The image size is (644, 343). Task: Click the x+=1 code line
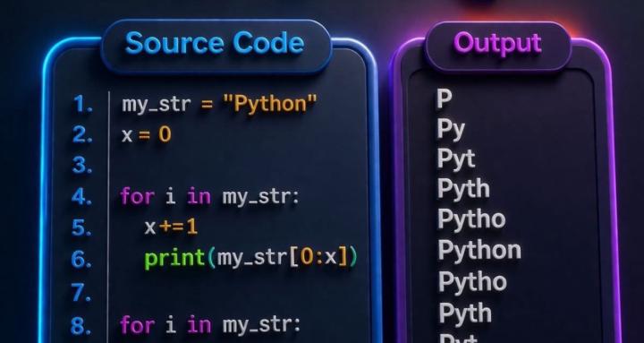pos(171,227)
